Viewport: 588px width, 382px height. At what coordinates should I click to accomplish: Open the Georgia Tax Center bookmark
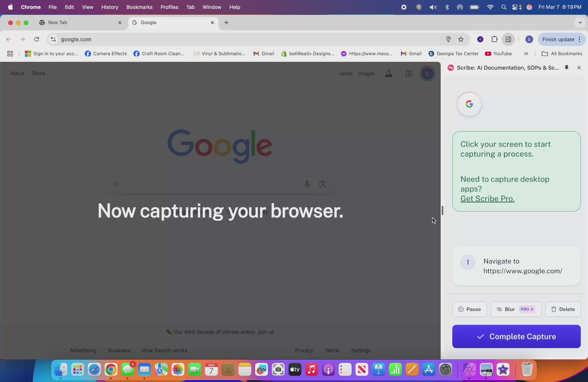(454, 54)
